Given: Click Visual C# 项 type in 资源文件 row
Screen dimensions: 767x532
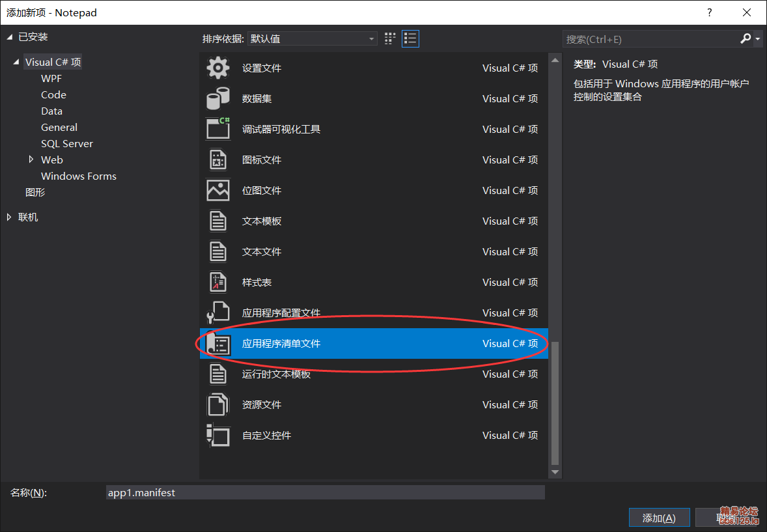Looking at the screenshot, I should pos(510,404).
